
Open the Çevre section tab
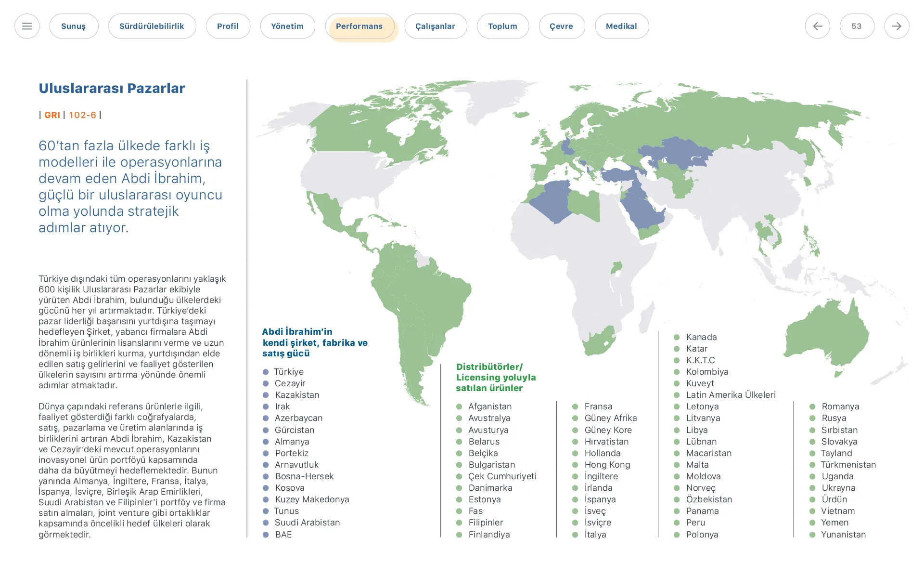pos(562,26)
